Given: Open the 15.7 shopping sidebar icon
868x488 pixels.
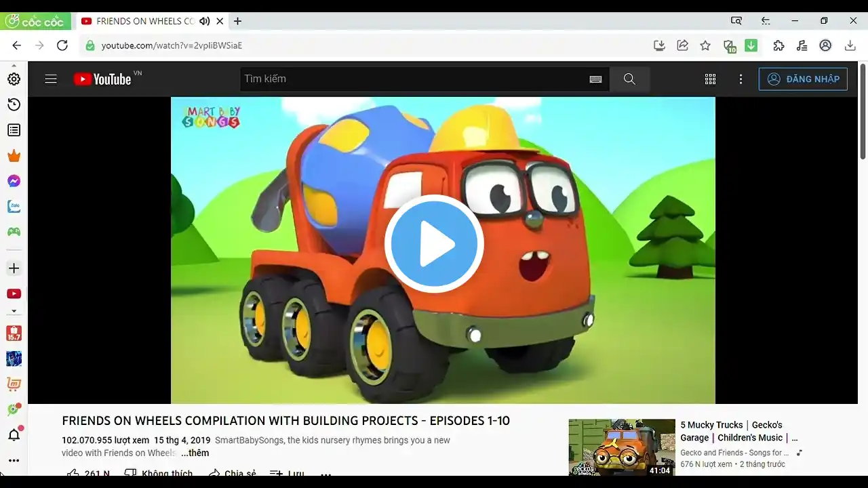Looking at the screenshot, I should coord(14,333).
